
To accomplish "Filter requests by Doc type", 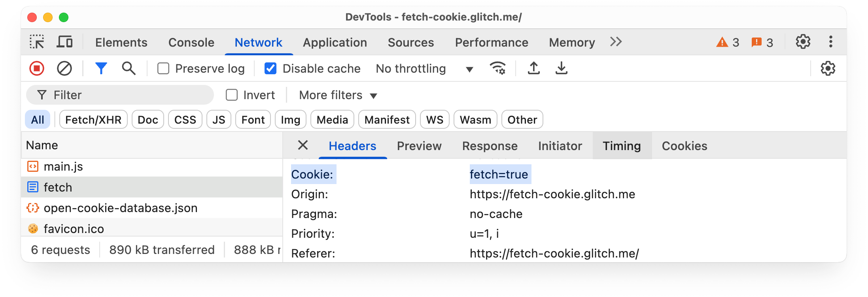I will [x=148, y=120].
